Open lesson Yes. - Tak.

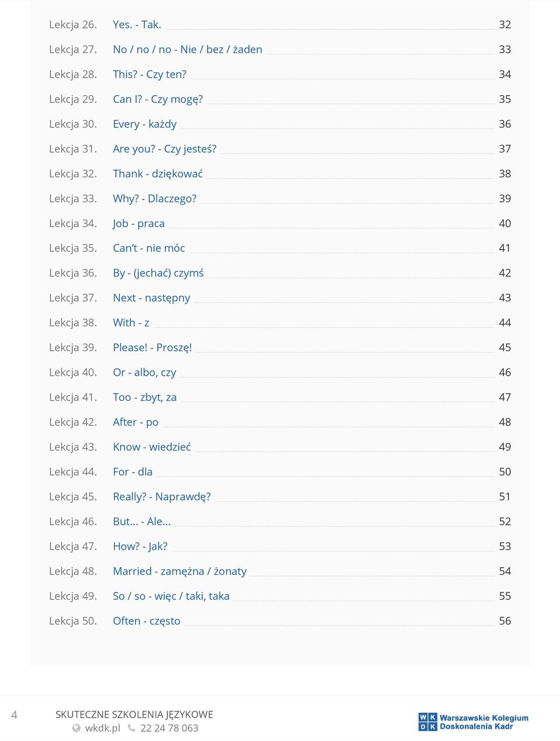(x=137, y=25)
